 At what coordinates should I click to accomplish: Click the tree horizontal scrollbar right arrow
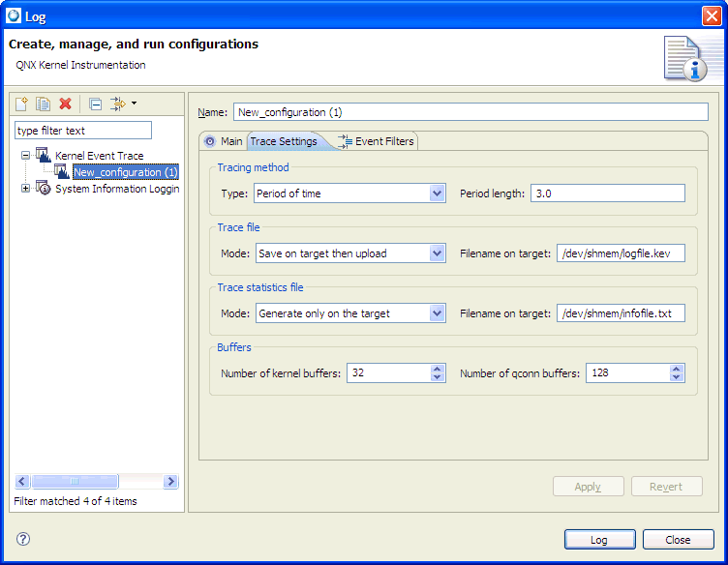pos(170,481)
